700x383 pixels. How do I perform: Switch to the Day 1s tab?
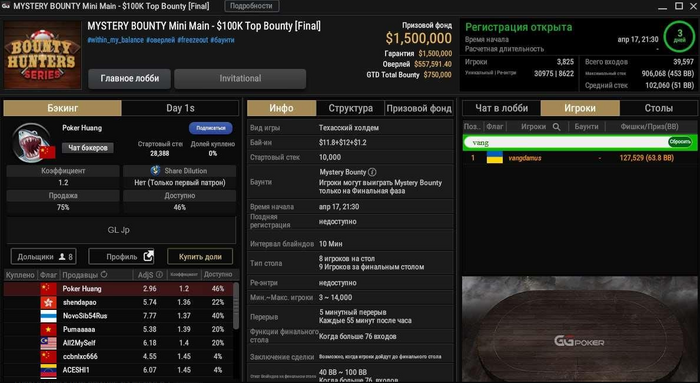pos(180,108)
